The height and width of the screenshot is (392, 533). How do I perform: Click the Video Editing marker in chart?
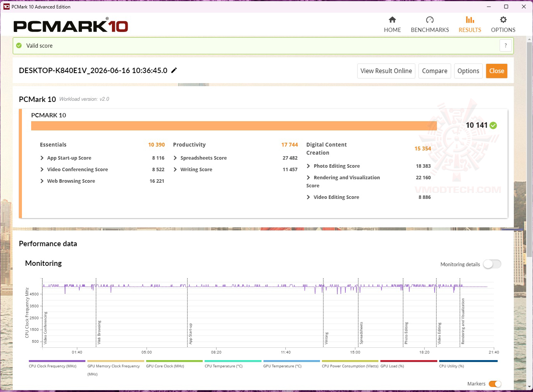439,333
